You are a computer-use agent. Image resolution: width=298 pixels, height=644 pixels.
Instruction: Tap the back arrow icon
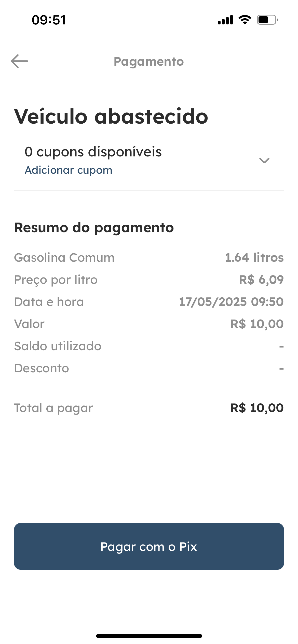[20, 61]
